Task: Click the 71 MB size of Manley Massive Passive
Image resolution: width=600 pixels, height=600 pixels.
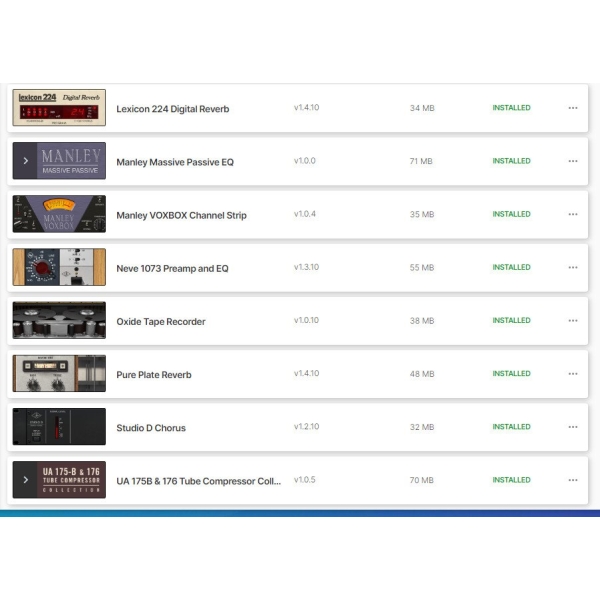Action: 421,161
